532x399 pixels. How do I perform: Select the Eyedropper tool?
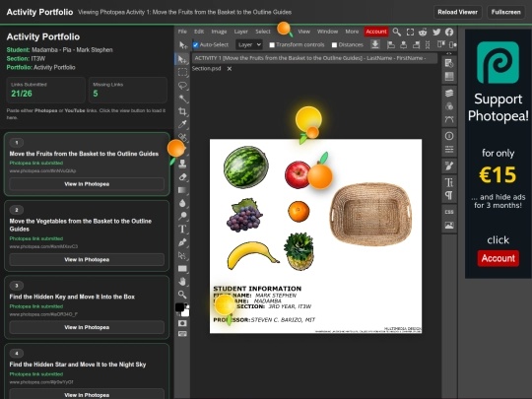click(182, 124)
